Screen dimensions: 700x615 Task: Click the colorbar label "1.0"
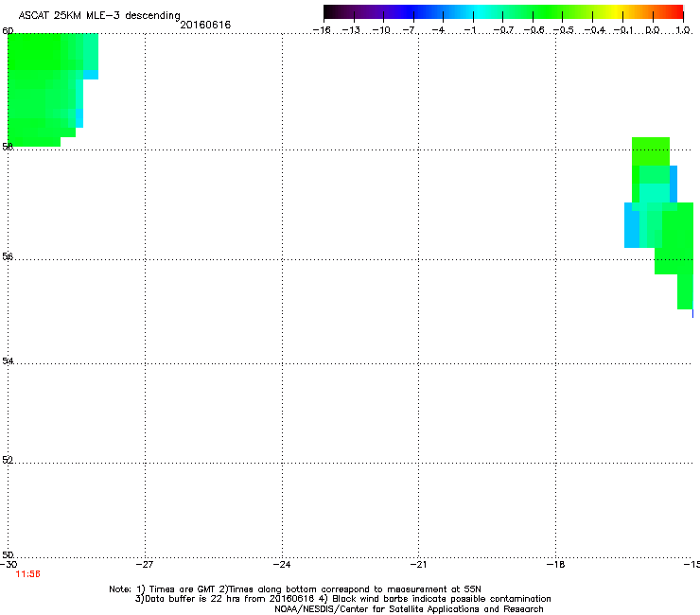pyautogui.click(x=683, y=30)
